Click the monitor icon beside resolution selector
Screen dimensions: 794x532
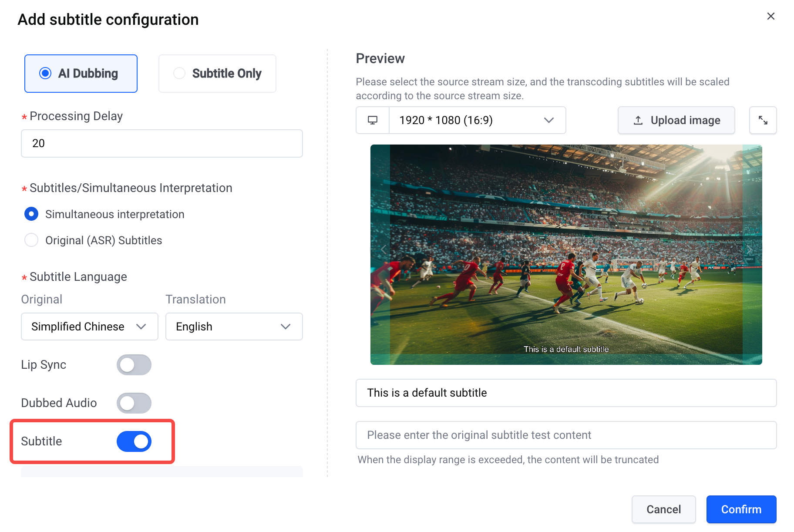373,120
